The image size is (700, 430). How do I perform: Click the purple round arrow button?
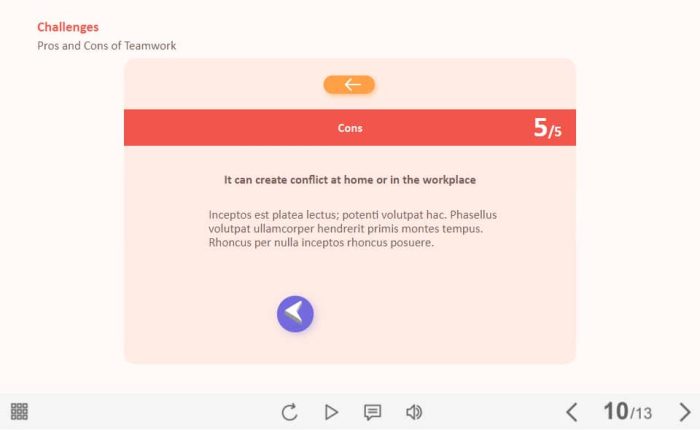tap(295, 314)
